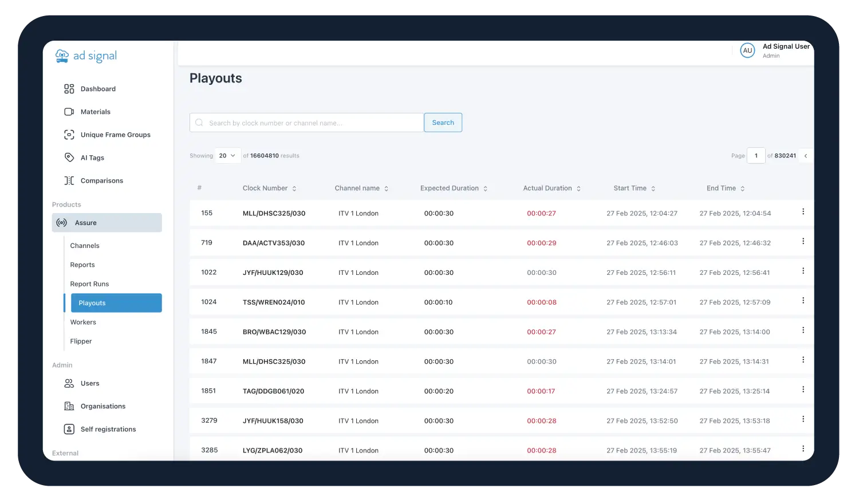
Task: Click the AU user avatar
Action: click(x=747, y=50)
